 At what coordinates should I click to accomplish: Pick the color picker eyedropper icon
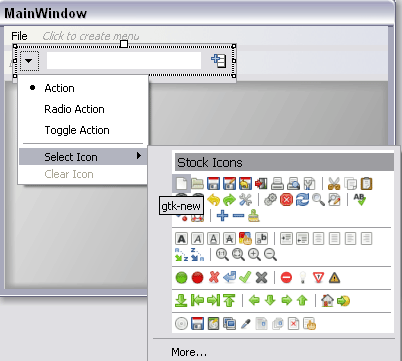[x=245, y=324]
